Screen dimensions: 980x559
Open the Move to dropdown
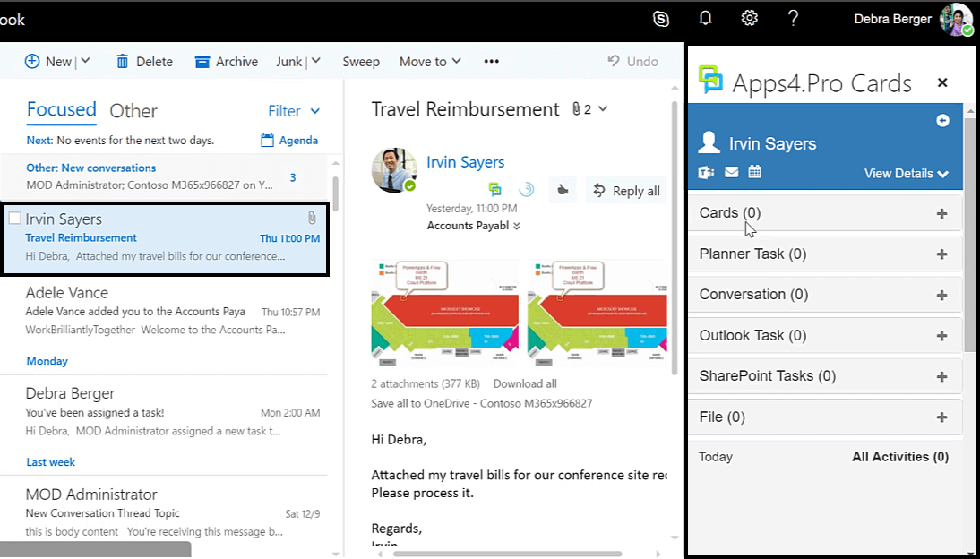(x=430, y=61)
